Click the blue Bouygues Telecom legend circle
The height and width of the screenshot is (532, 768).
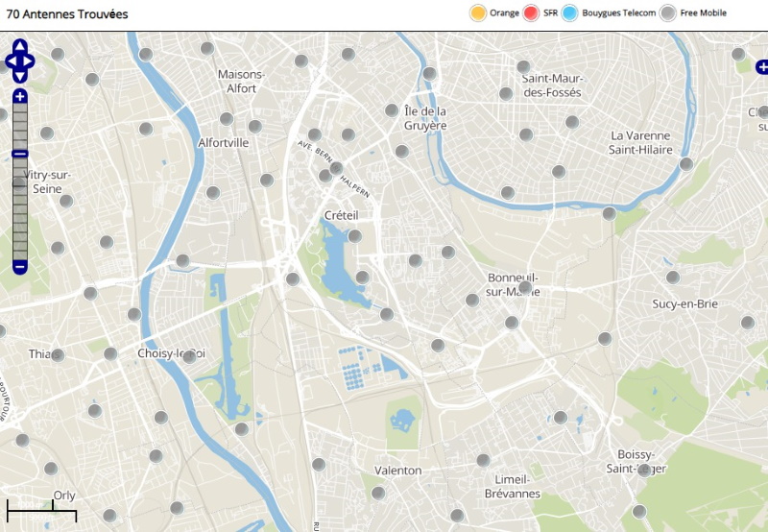[570, 13]
